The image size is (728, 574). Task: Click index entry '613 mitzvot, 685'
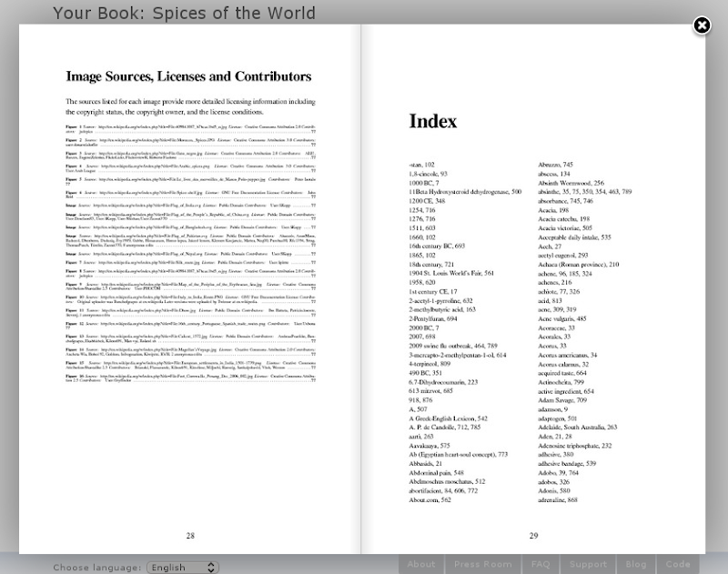[430, 391]
